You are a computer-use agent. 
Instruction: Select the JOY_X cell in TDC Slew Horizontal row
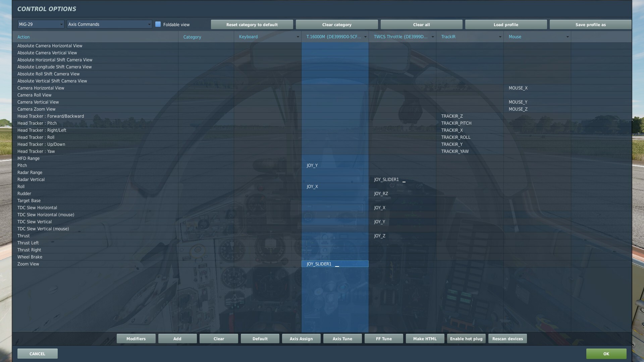(x=402, y=207)
